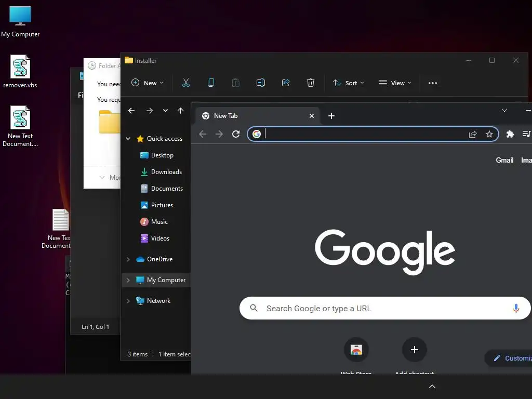Click Chrome's forward arrow button
The height and width of the screenshot is (399, 532).
(219, 134)
